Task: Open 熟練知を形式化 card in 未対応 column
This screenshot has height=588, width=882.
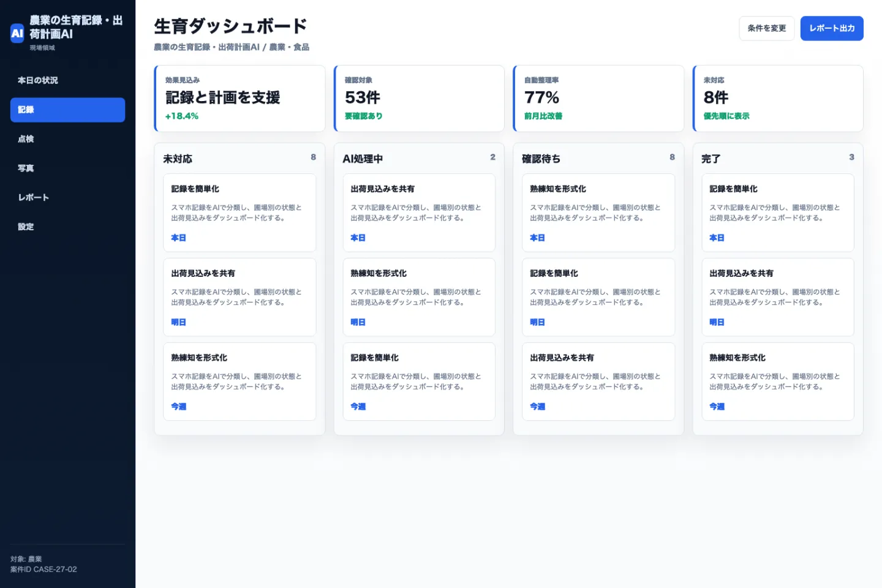Action: tap(239, 382)
